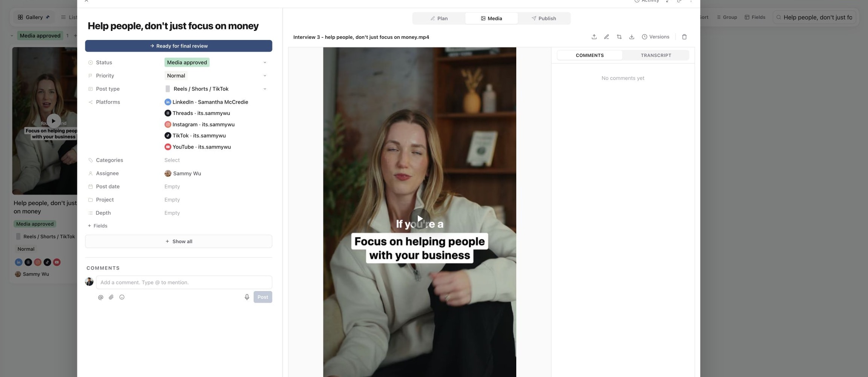Open Versions history

(656, 37)
